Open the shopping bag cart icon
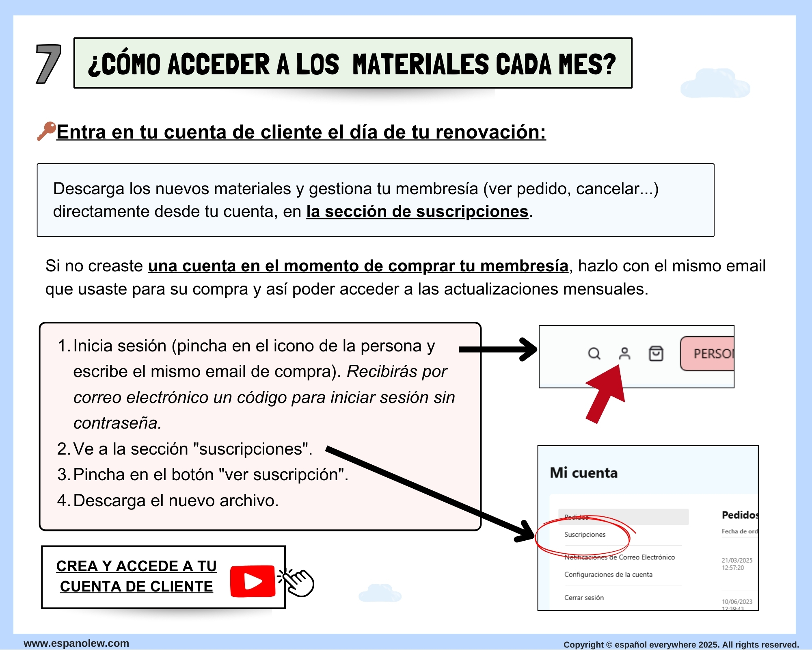Viewport: 812px width, 650px height. point(656,353)
